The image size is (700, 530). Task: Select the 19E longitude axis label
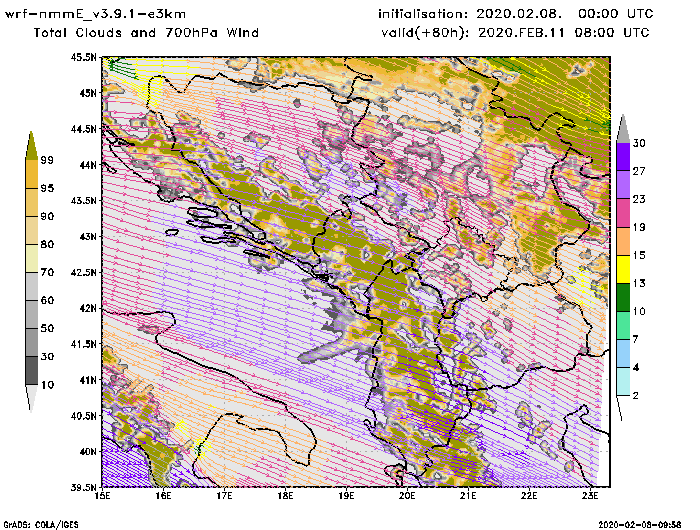346,496
